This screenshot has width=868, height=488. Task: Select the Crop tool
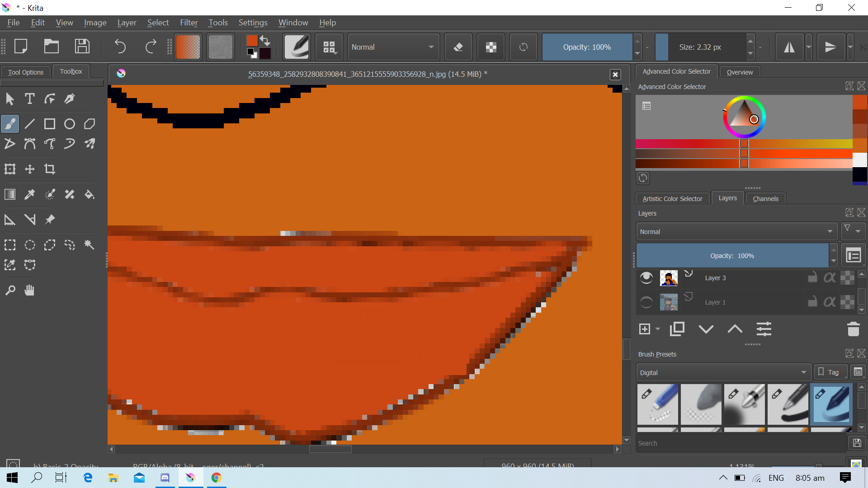[50, 169]
